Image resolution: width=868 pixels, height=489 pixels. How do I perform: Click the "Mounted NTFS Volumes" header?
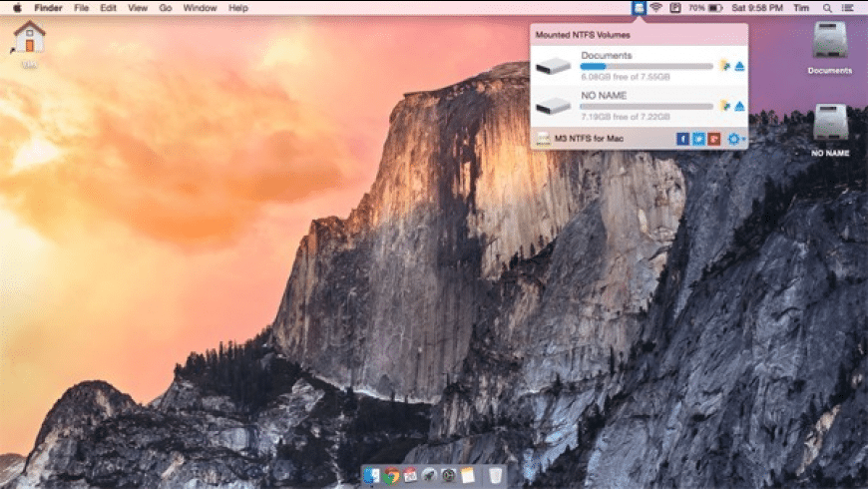pyautogui.click(x=583, y=35)
